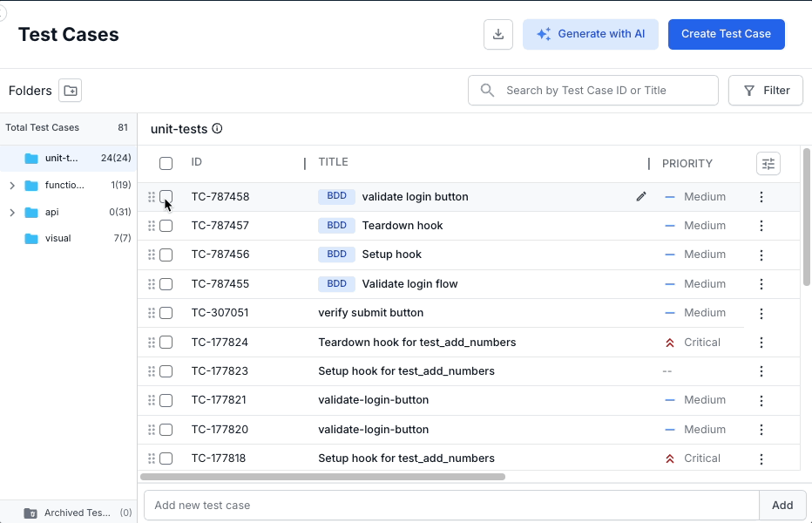Screen dimensions: 812x523
Task: Open the three-dot menu for TC-787458
Action: point(761,197)
